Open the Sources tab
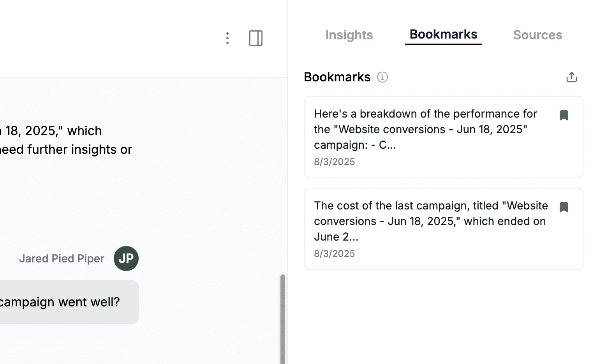This screenshot has height=364, width=599. point(537,35)
